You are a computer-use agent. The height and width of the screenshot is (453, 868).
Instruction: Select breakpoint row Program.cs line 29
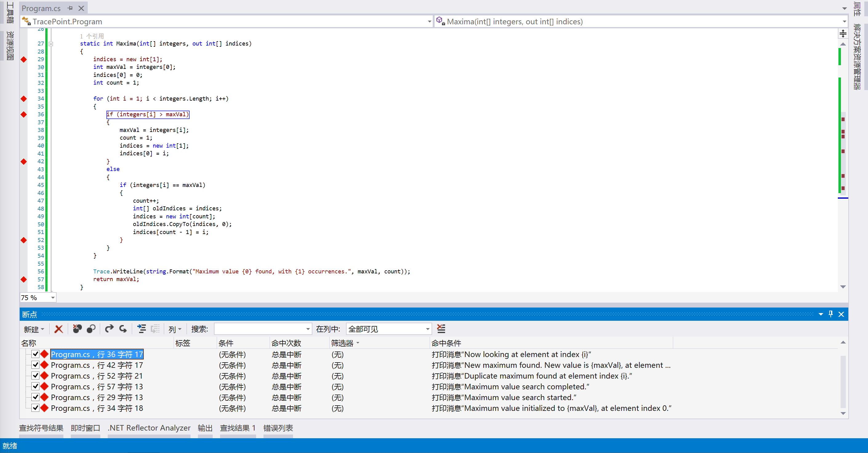(x=97, y=397)
